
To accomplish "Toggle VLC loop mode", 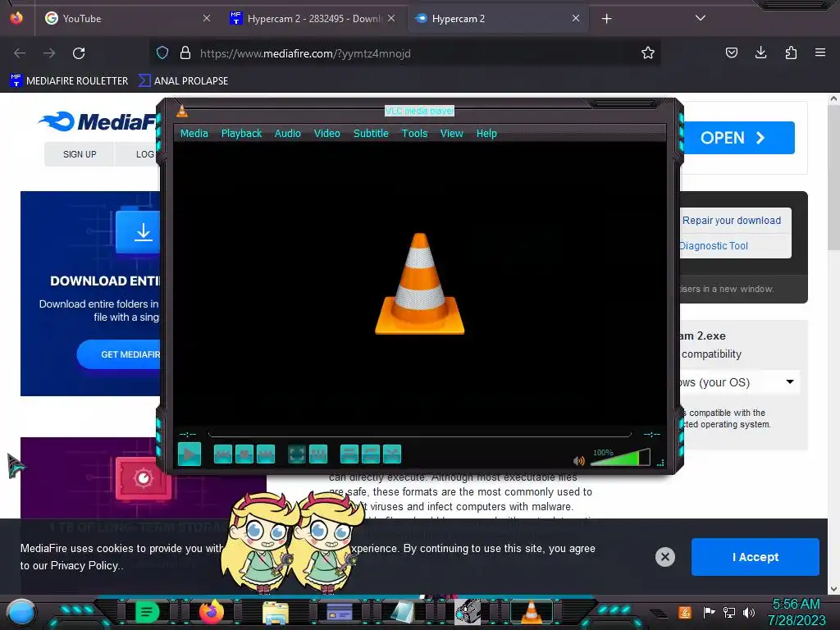I will click(371, 454).
